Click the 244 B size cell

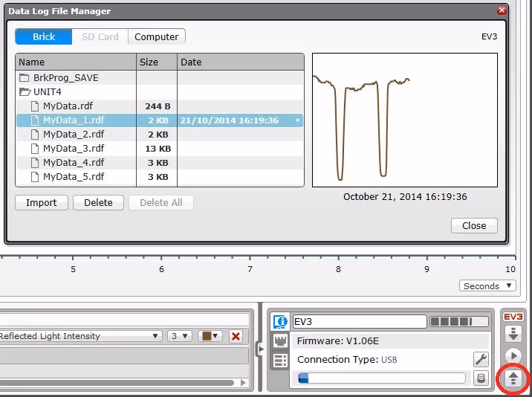[158, 106]
